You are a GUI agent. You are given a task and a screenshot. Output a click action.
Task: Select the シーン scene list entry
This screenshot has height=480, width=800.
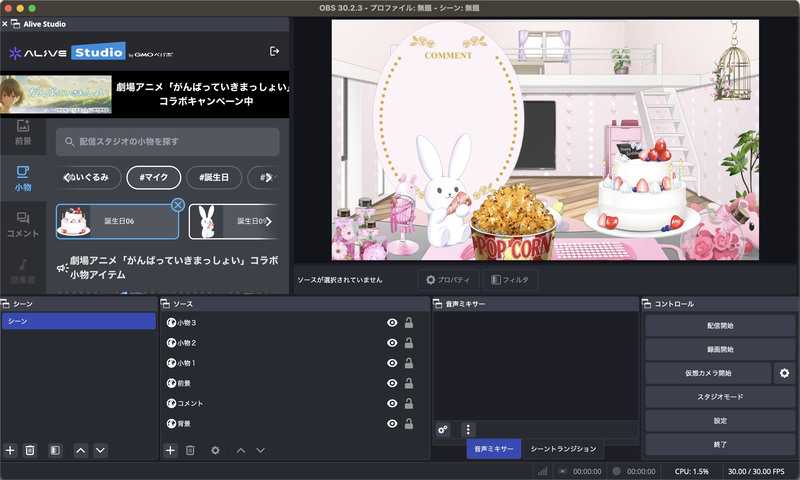coord(79,321)
